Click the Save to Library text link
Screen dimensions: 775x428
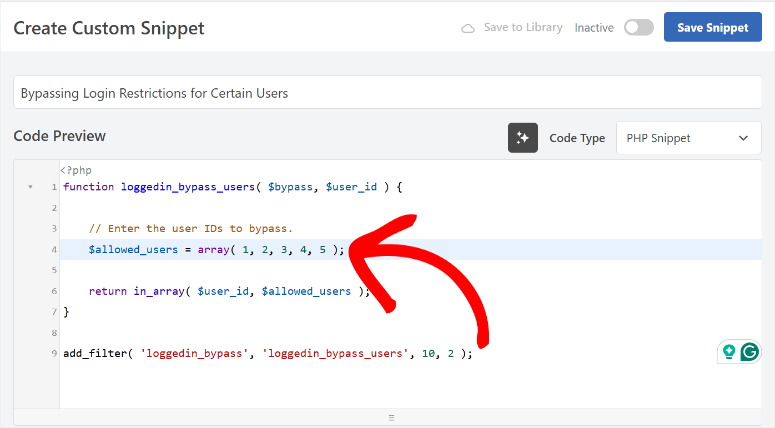coord(522,28)
